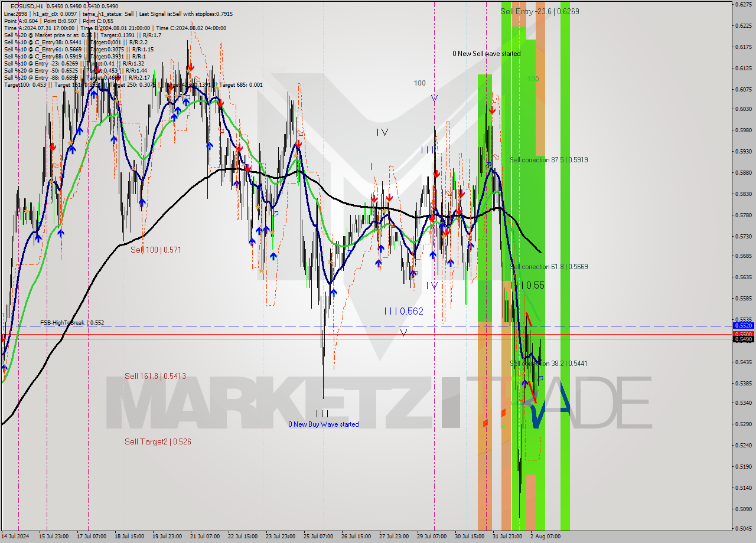Screen dimensions: 756x543
Task: Click the 'Sell Target2 | 0.526' label
Action: click(x=158, y=441)
